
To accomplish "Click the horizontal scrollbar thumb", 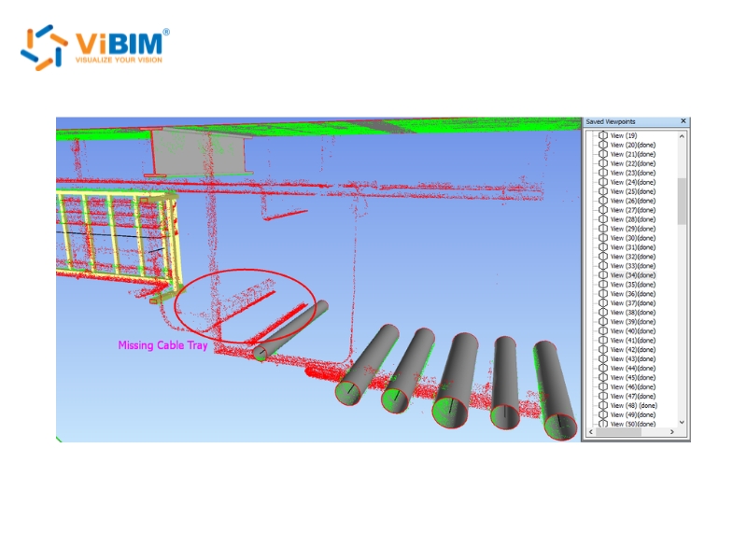I will (618, 432).
